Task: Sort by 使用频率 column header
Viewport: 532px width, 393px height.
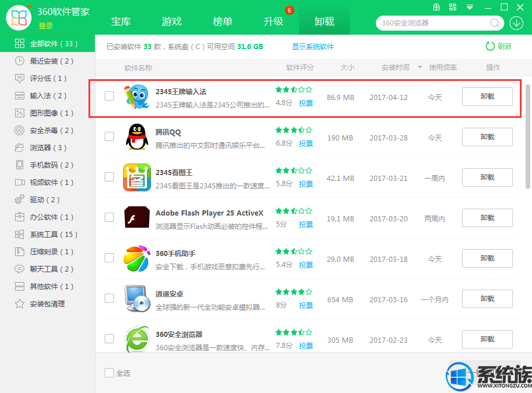Action: [443, 67]
